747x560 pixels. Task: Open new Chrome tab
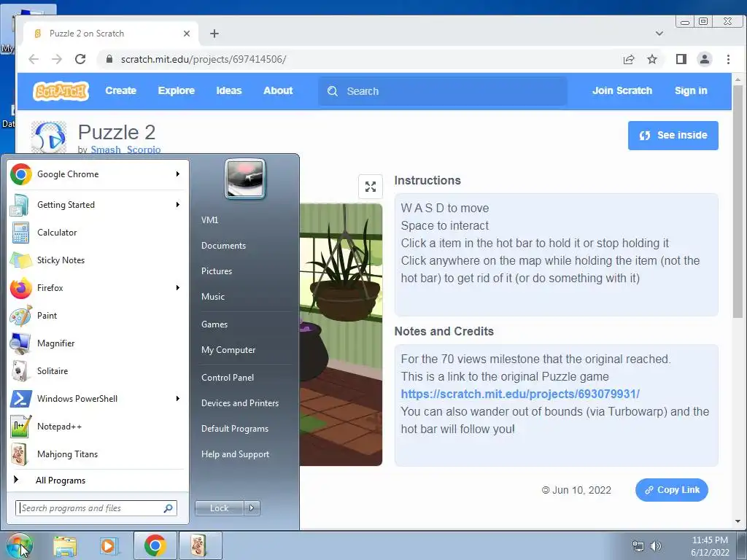pos(214,34)
